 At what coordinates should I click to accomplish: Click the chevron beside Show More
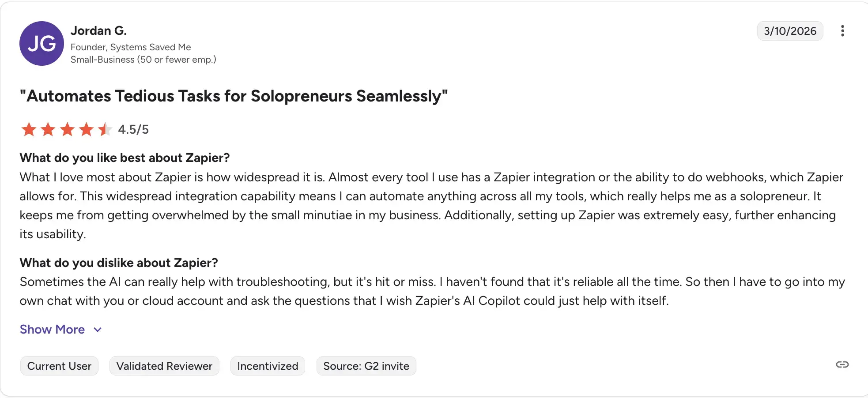tap(98, 330)
